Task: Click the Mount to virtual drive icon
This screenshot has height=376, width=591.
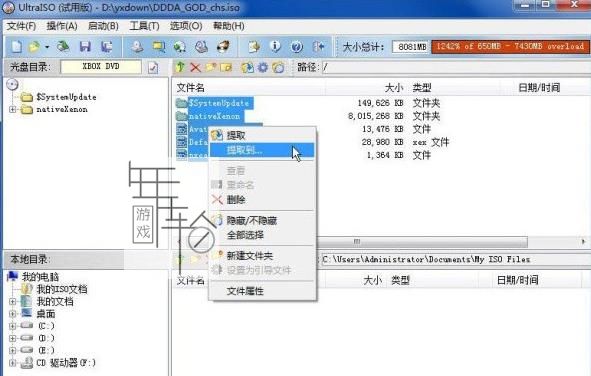Action: [201, 47]
